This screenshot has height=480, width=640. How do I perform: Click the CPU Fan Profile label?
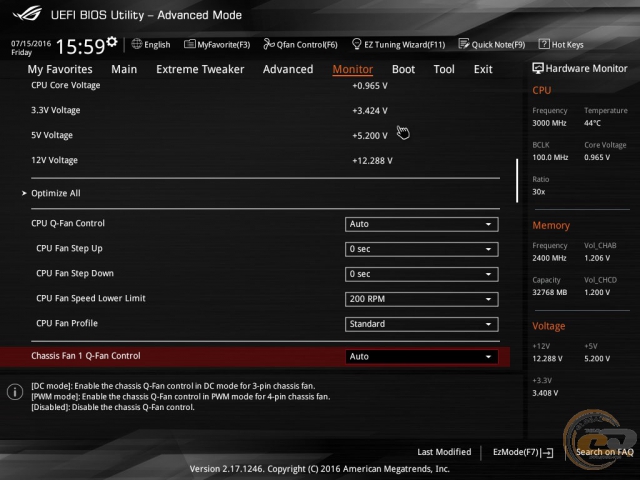[x=67, y=323]
